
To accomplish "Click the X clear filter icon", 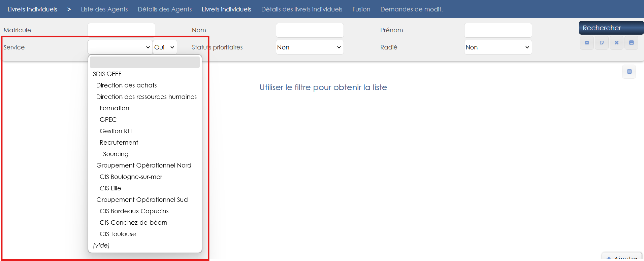I will [x=616, y=43].
